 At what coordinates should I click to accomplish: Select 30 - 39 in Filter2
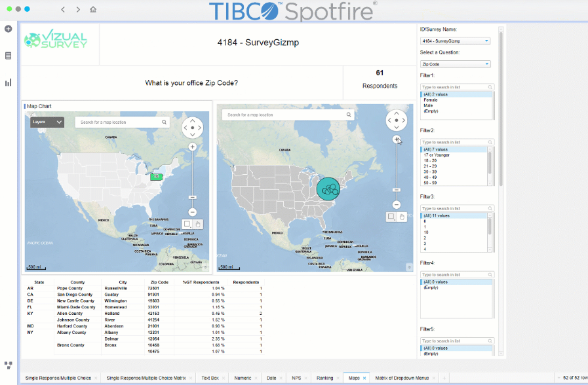(430, 172)
